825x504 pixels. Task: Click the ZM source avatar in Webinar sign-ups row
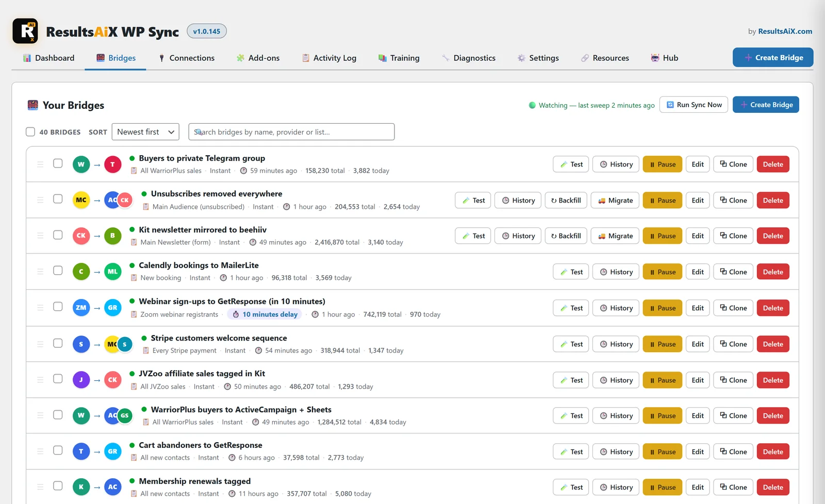pos(81,308)
